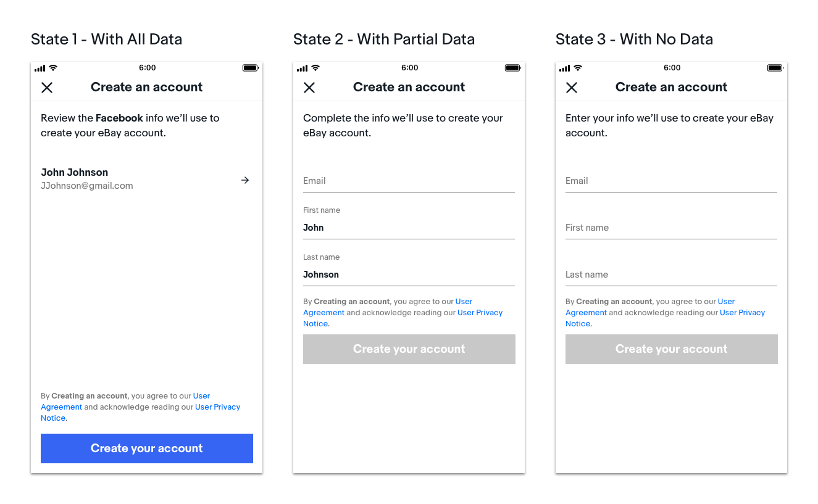
Task: Open John Johnson details with arrow icon
Action: tap(245, 180)
